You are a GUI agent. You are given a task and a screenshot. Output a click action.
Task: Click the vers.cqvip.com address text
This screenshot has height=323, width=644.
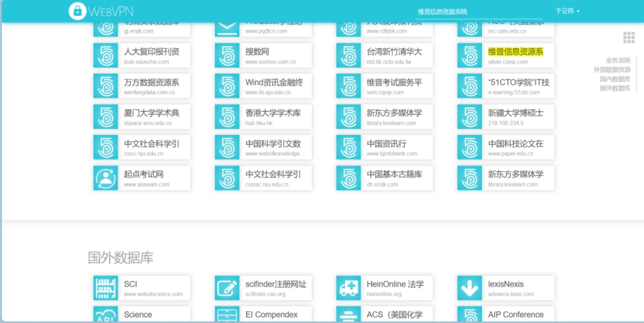tap(385, 93)
